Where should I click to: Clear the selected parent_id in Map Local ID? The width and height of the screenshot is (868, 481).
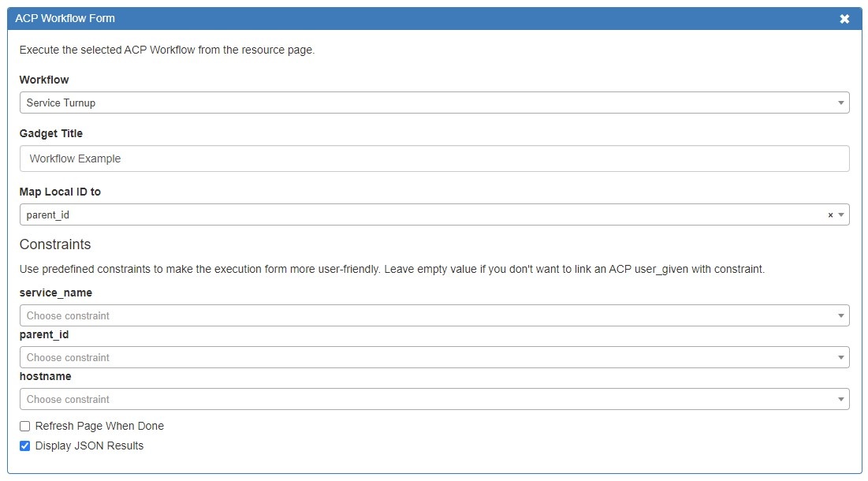tap(830, 215)
